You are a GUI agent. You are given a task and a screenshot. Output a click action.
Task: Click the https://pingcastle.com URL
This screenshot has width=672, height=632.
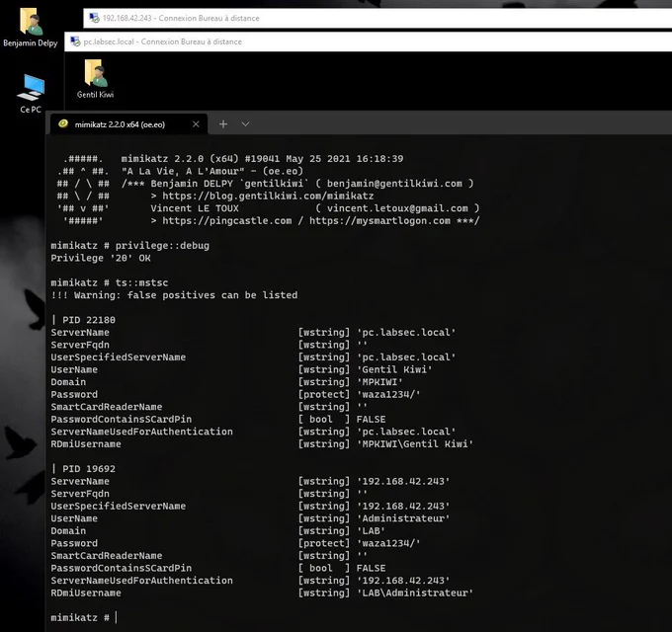point(227,220)
